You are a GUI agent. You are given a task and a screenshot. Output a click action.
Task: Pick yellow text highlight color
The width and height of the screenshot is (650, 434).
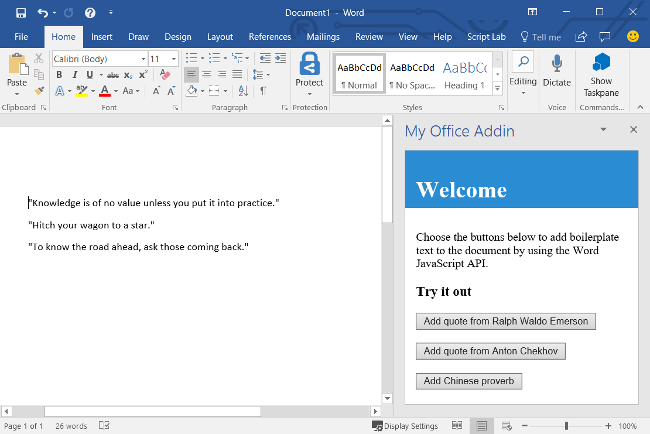82,91
